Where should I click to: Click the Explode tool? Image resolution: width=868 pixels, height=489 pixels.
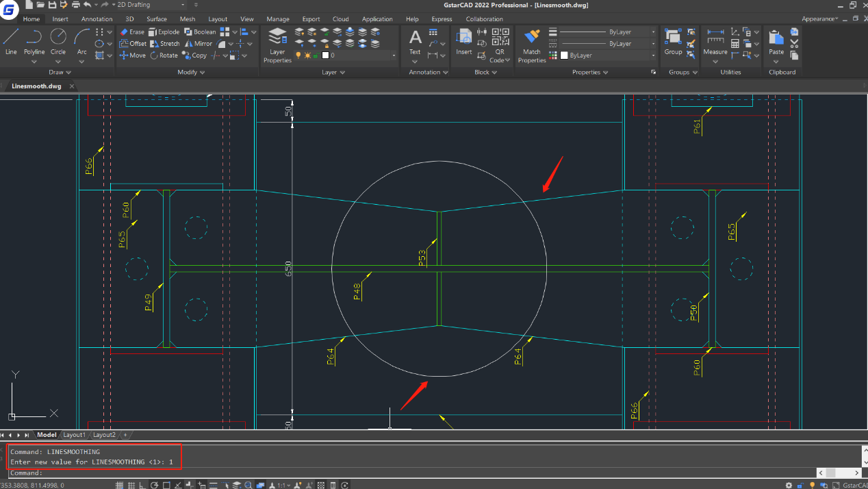[x=164, y=32]
